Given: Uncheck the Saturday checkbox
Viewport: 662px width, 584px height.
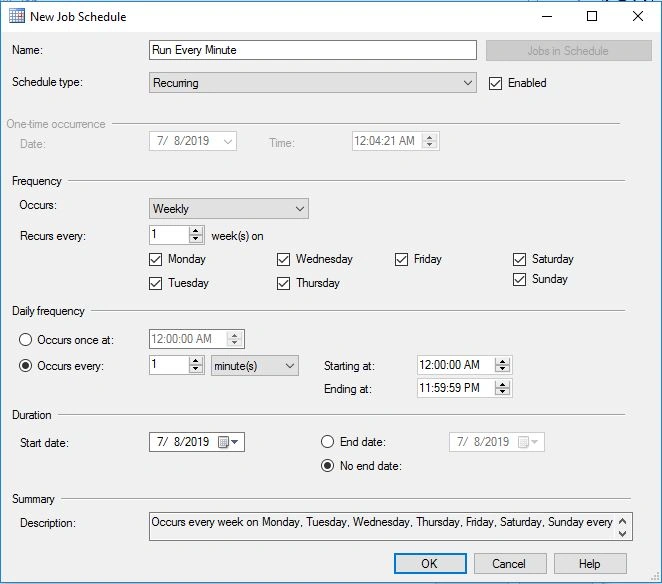Looking at the screenshot, I should [519, 259].
